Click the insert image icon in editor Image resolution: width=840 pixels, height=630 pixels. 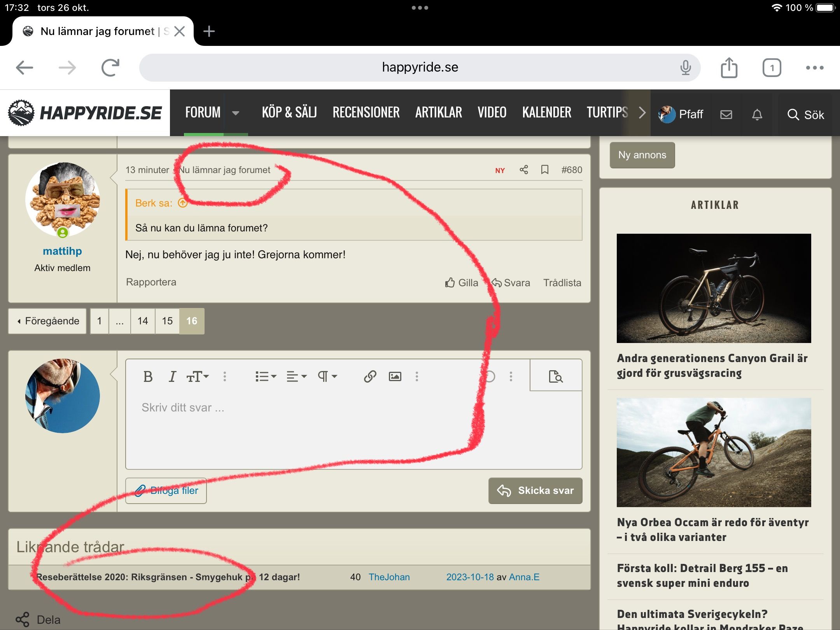point(395,376)
